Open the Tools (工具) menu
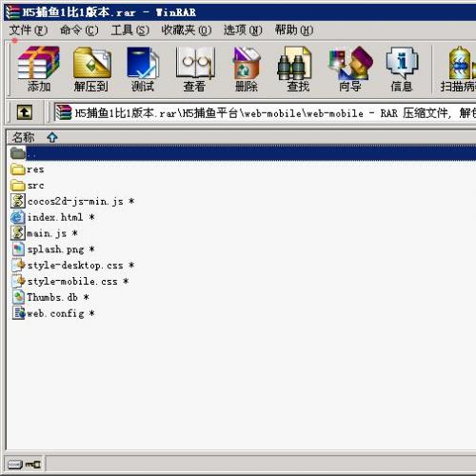The height and width of the screenshot is (476, 476). pyautogui.click(x=130, y=30)
